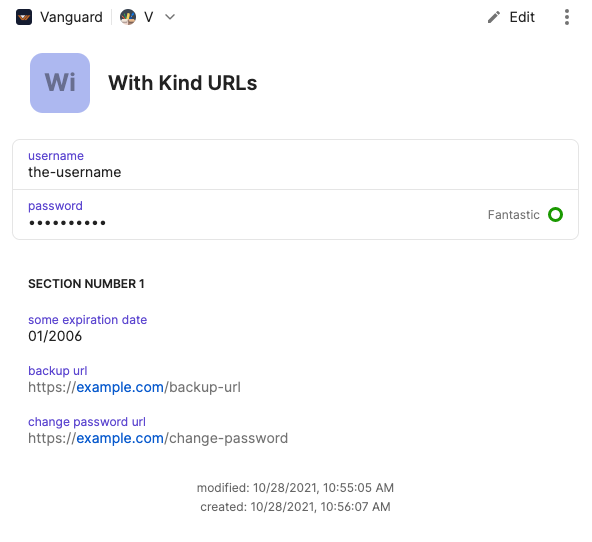Open the example.com change-password link
The width and height of the screenshot is (592, 542).
(158, 438)
